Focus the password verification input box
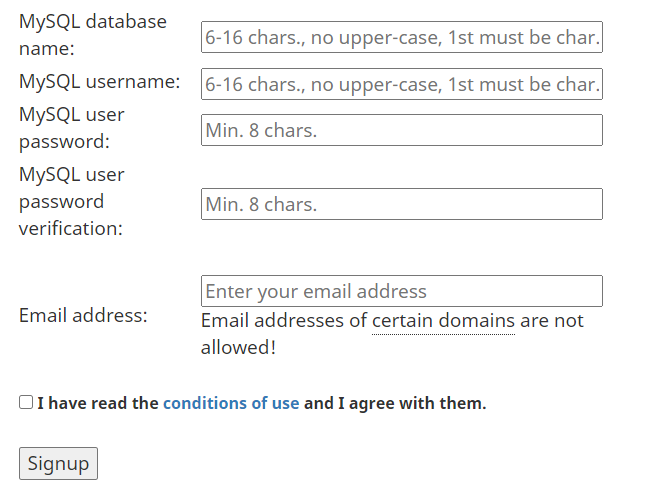 pyautogui.click(x=402, y=204)
